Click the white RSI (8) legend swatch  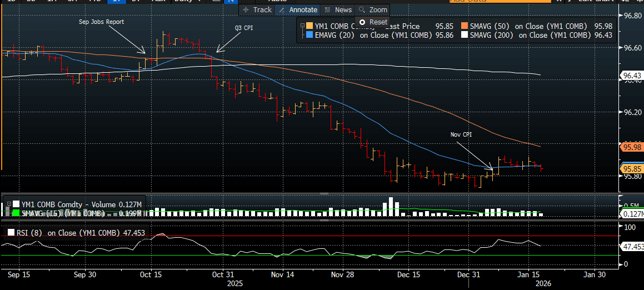[x=11, y=233]
